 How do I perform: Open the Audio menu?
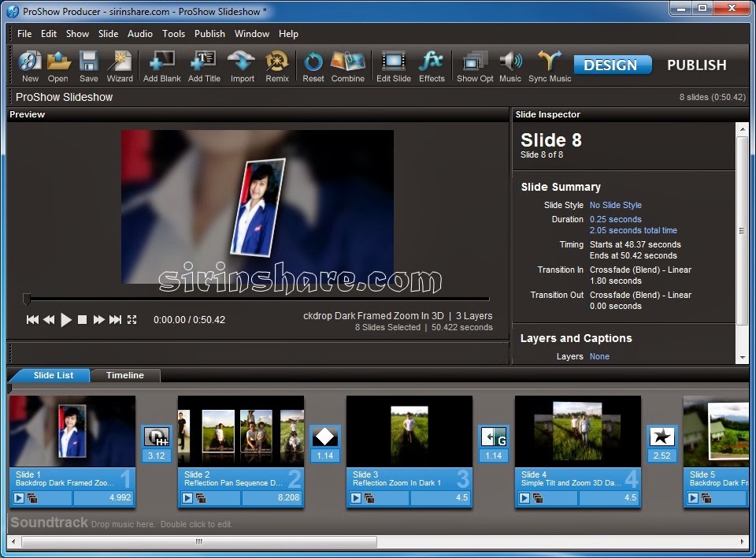click(x=140, y=34)
